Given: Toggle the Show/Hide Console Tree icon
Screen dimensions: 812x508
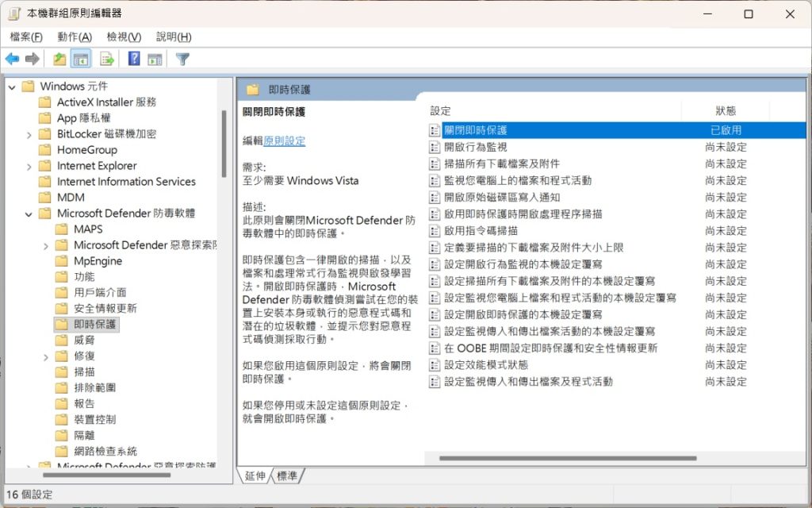Looking at the screenshot, I should coord(81,59).
